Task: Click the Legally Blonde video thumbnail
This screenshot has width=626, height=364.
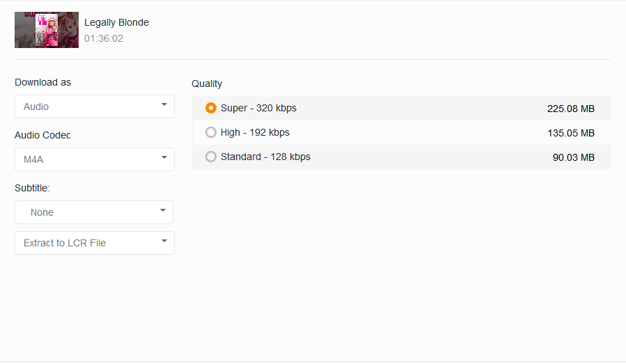Action: pyautogui.click(x=47, y=30)
